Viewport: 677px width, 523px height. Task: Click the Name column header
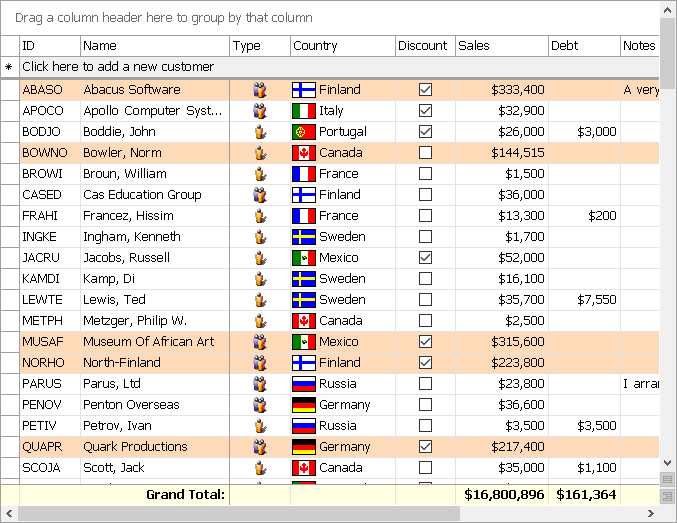(x=155, y=46)
